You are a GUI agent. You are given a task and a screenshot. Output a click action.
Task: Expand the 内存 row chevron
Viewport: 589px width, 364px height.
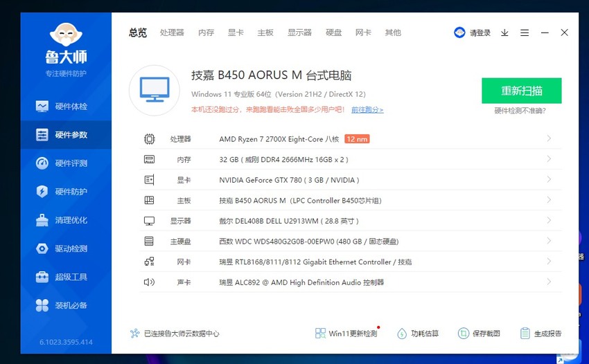click(549, 158)
